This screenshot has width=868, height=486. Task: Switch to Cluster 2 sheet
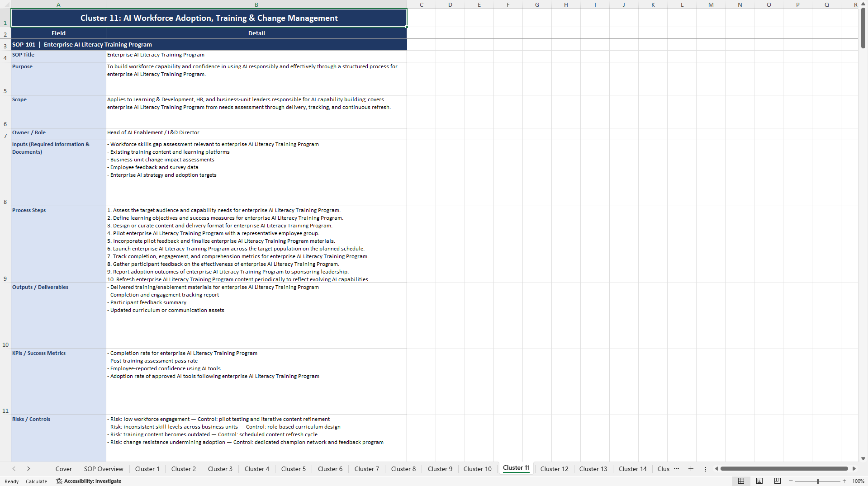point(184,469)
